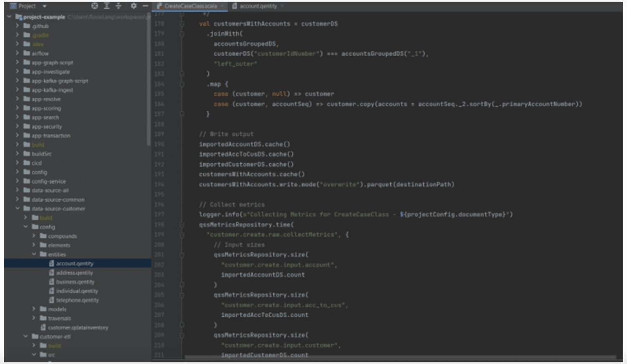
Task: Toggle code fold marker at line 198
Action: pos(182,225)
